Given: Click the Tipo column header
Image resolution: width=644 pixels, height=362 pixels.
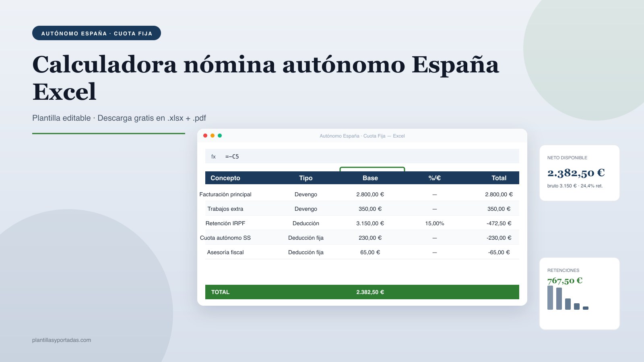Looking at the screenshot, I should coord(306,178).
